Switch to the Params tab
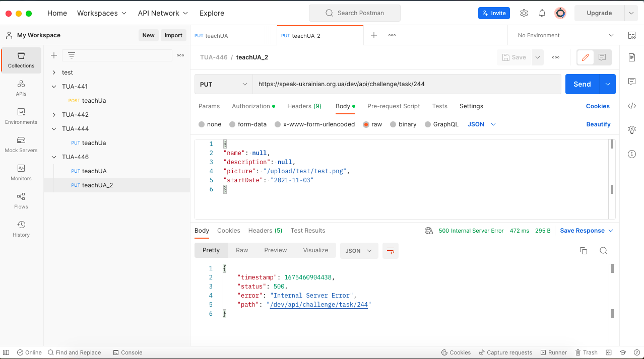 click(x=209, y=106)
